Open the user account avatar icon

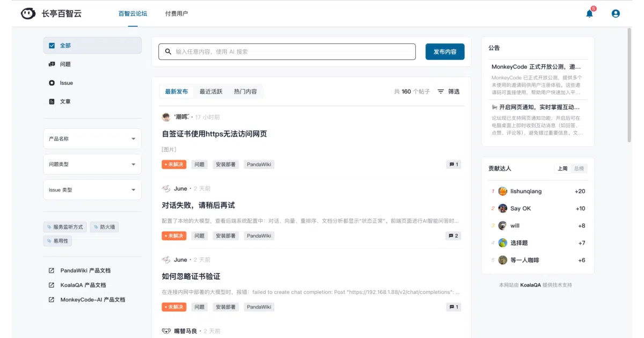point(616,13)
